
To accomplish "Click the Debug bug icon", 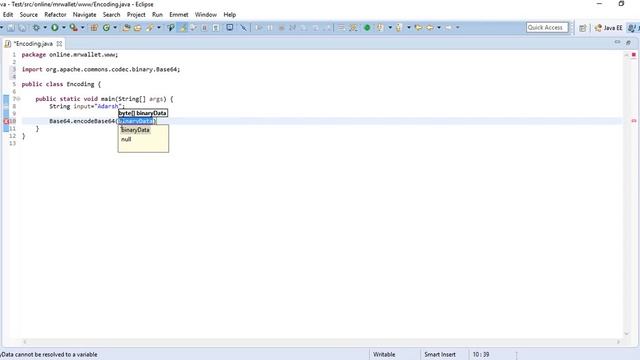I will (36, 28).
